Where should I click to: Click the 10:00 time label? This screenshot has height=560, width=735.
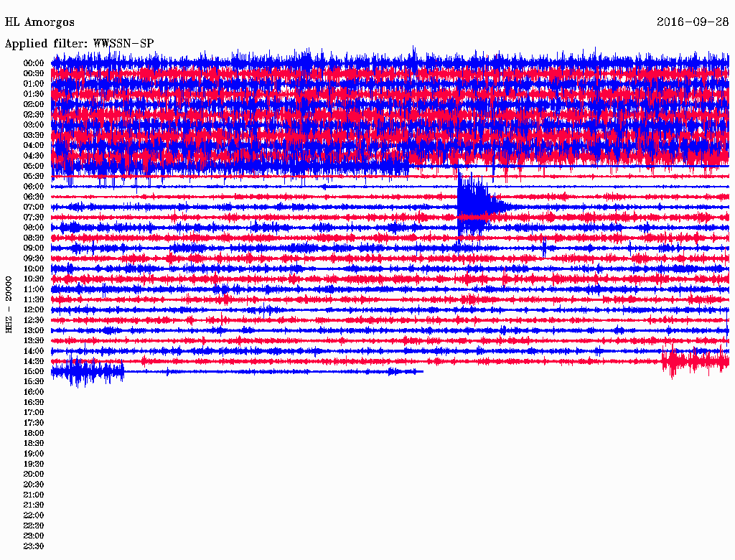34,269
